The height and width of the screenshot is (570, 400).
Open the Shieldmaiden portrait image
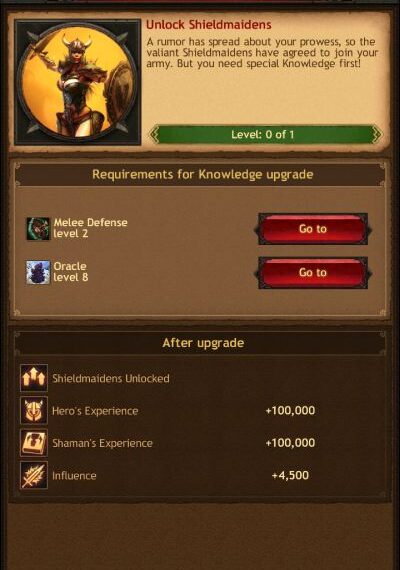tap(77, 82)
